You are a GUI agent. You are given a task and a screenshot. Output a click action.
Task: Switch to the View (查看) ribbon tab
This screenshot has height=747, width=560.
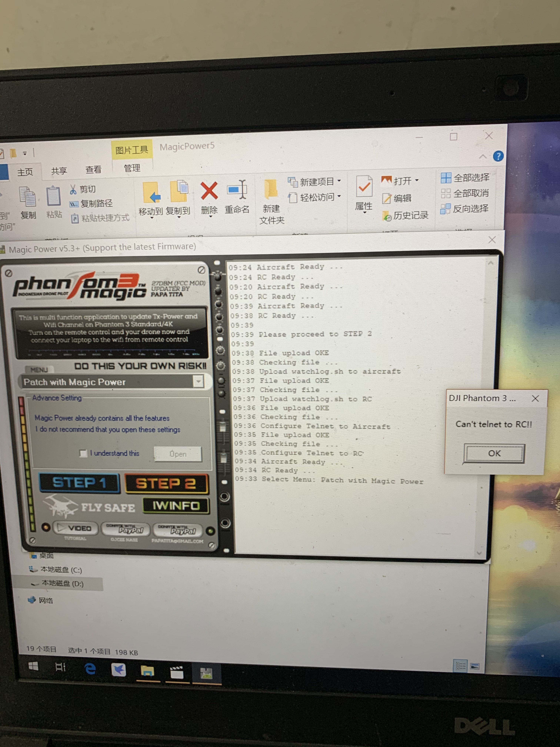click(x=93, y=170)
